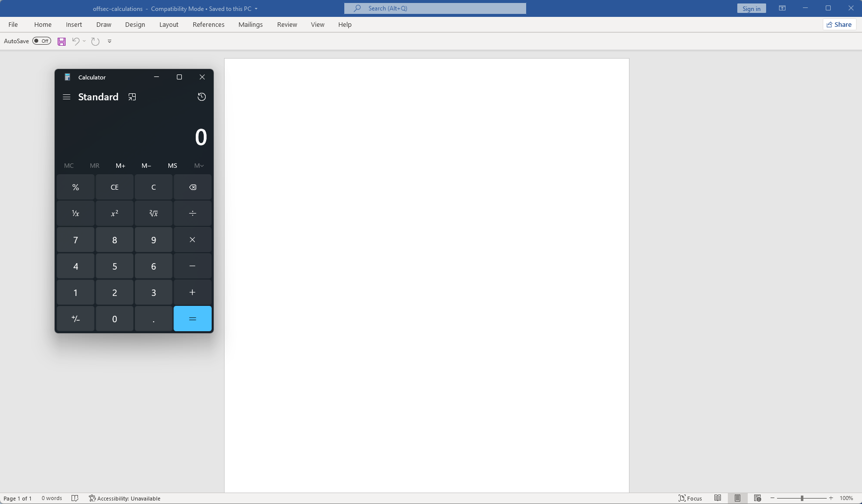
Task: Open the 'Saved to this PC' title dropdown
Action: pyautogui.click(x=256, y=8)
